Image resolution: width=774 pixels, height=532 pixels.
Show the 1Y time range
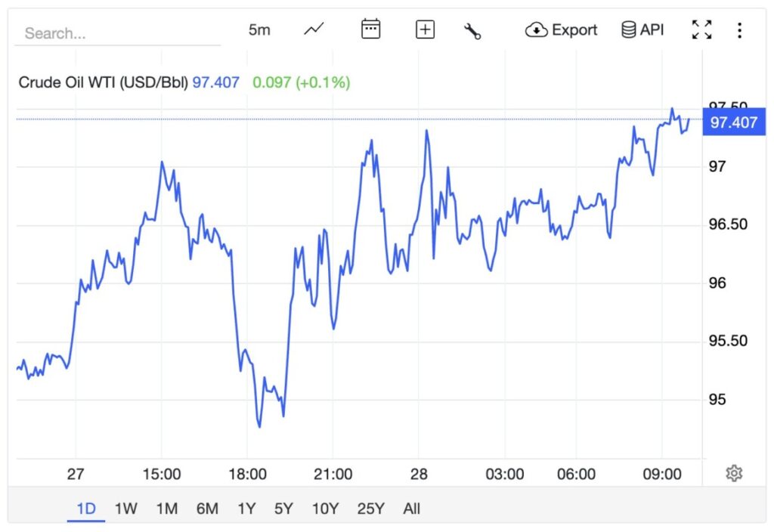[x=246, y=509]
